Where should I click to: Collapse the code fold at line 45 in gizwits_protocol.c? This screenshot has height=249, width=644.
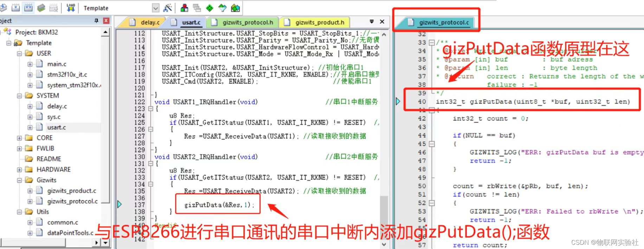click(432, 144)
